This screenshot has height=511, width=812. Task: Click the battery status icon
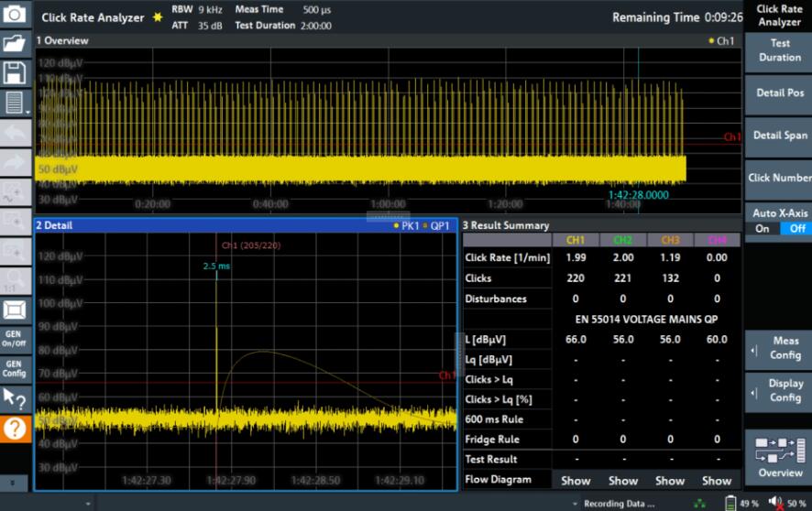(730, 503)
